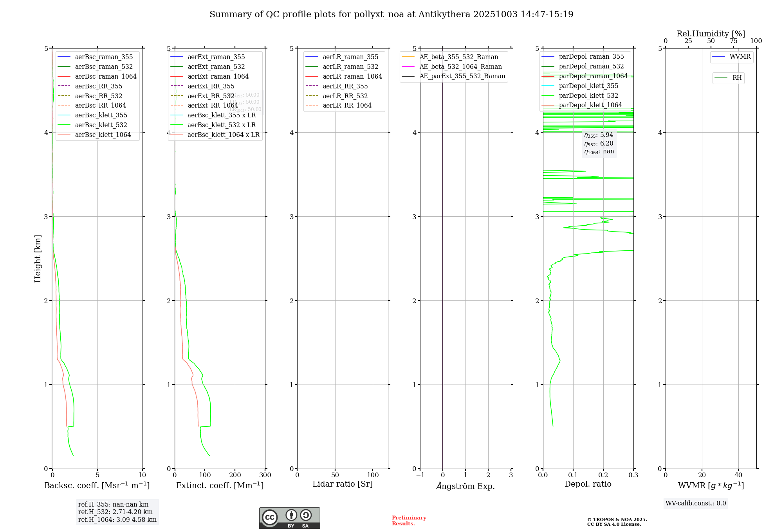
Task: Click aerBsc_klett_532 legend entry
Action: 101,125
